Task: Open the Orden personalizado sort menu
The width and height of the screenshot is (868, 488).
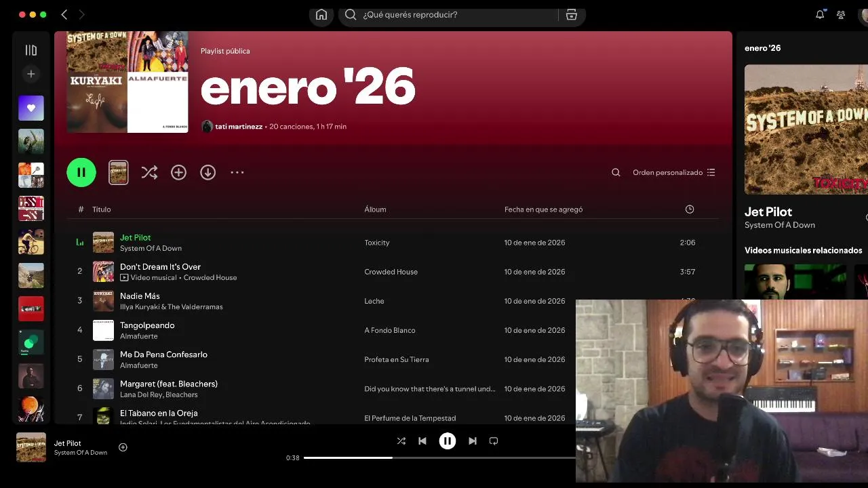Action: [673, 173]
